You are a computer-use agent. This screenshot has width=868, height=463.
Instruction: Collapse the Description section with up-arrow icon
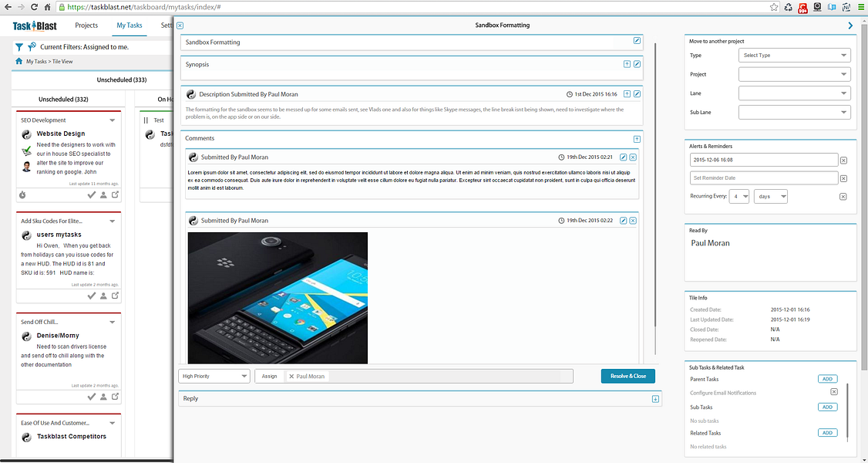[627, 94]
